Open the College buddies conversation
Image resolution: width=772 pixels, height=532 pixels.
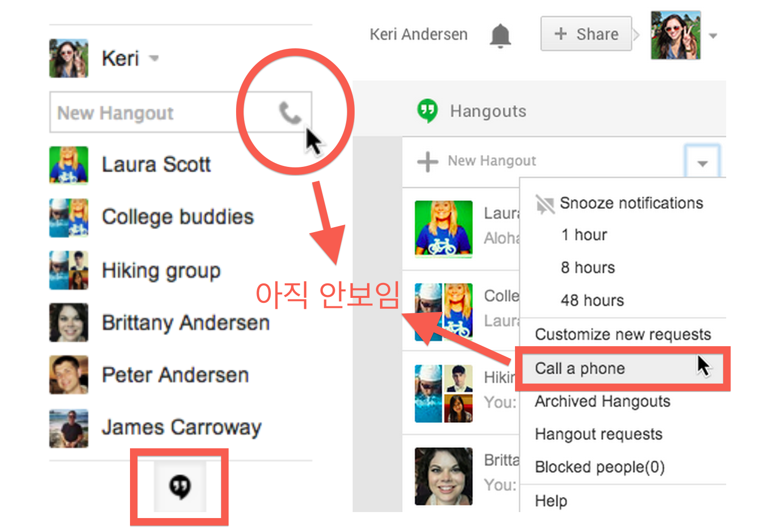coord(178,217)
